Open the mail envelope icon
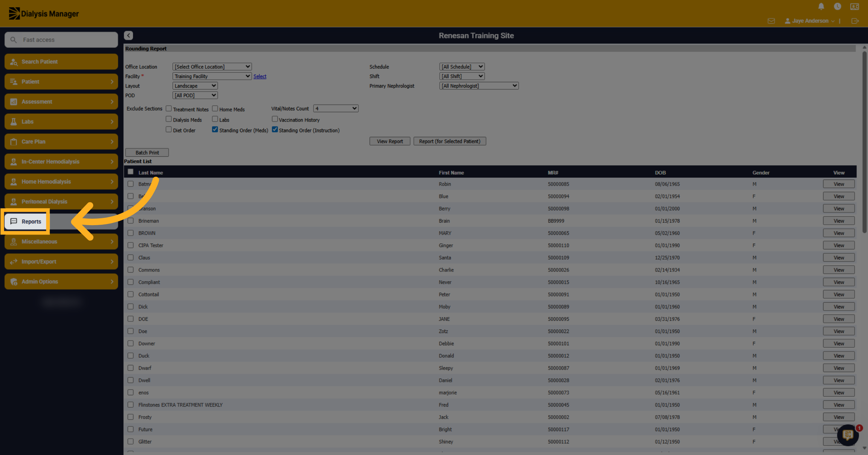 (771, 21)
